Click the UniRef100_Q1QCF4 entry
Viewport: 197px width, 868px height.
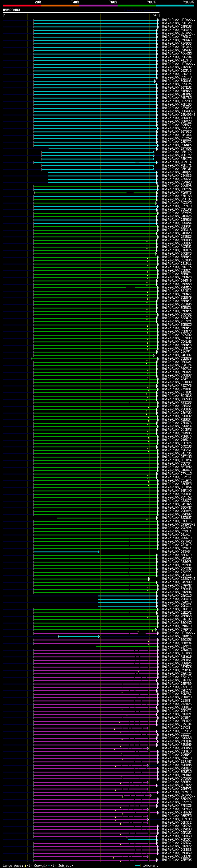pos(177,646)
